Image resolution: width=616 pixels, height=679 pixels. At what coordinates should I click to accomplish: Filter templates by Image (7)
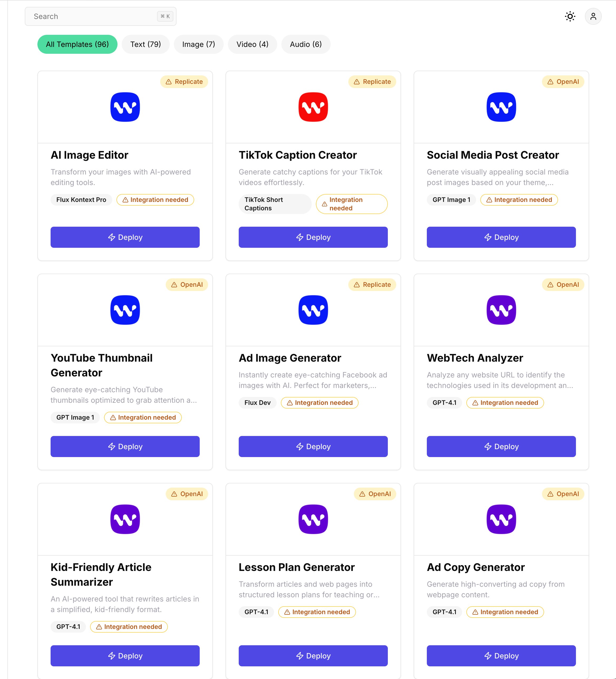(x=199, y=45)
